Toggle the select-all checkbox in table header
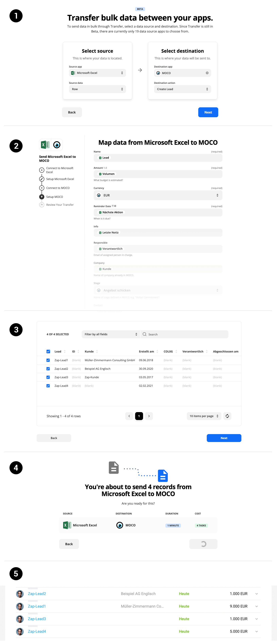The width and height of the screenshot is (277, 644). coord(48,352)
